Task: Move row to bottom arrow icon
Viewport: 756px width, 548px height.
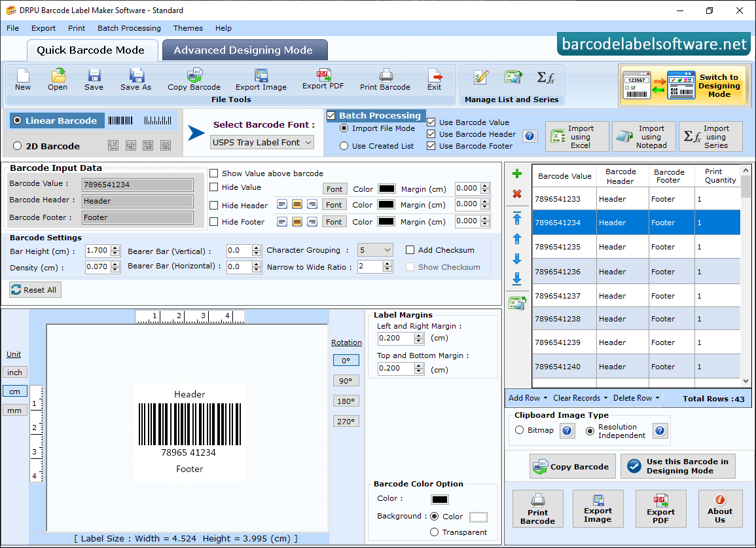Action: [517, 279]
